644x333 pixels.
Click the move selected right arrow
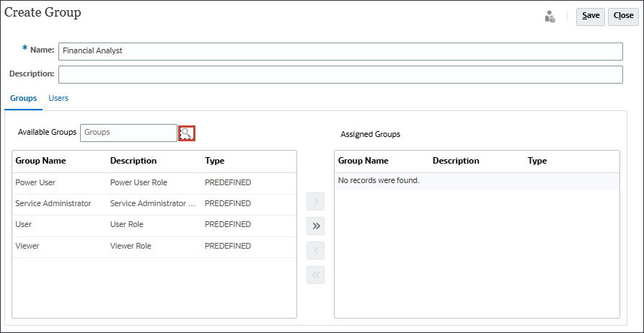pyautogui.click(x=315, y=202)
